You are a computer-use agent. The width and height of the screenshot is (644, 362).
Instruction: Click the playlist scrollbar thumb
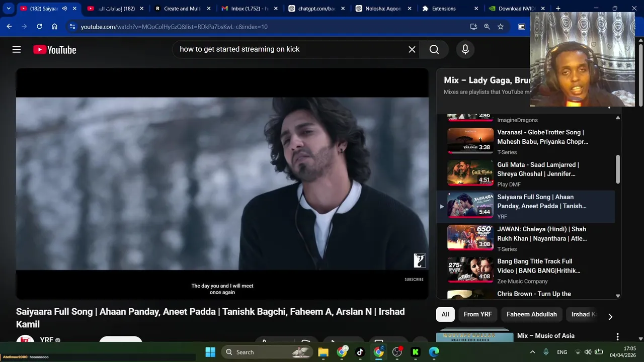(618, 169)
